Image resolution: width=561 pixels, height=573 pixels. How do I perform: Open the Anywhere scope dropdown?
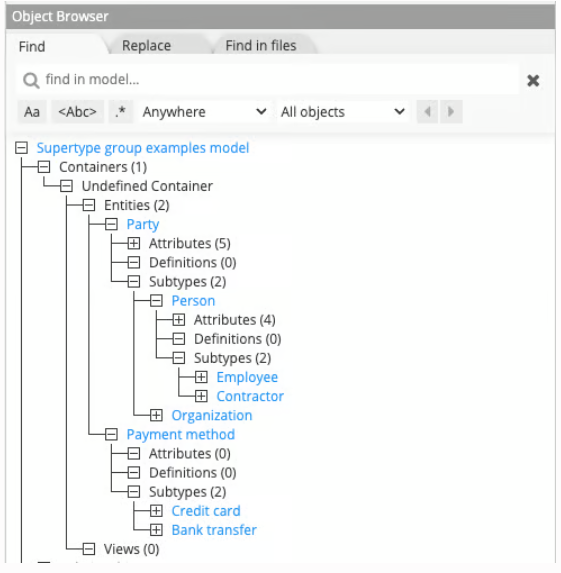click(205, 112)
